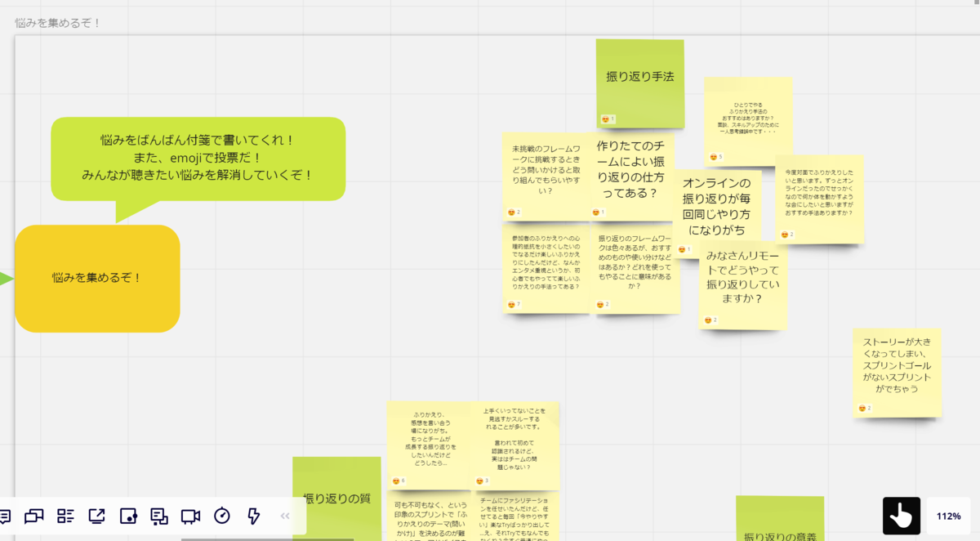Start a video call with the camera icon
980x541 pixels.
tap(192, 516)
